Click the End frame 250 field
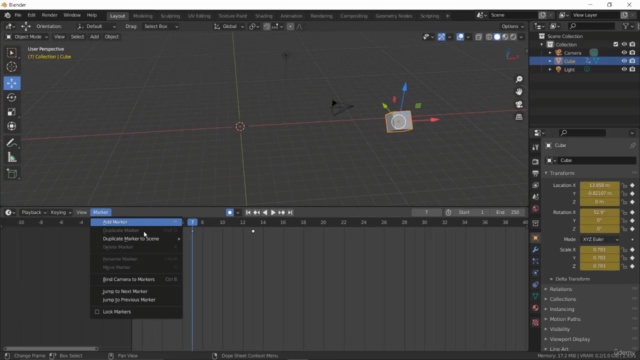Screen dimensions: 640x360 pos(509,212)
